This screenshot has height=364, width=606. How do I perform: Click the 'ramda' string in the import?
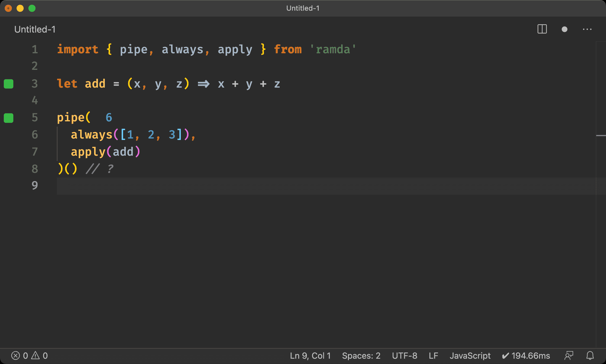(x=333, y=49)
